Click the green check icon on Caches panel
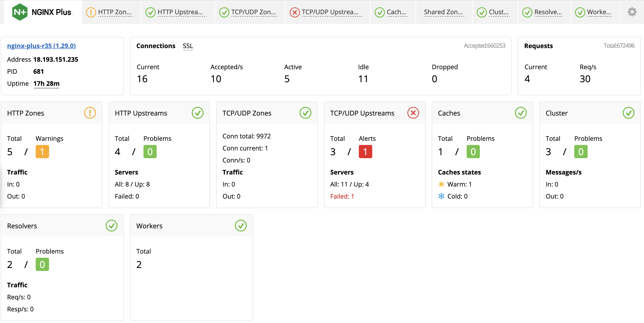 click(x=521, y=113)
